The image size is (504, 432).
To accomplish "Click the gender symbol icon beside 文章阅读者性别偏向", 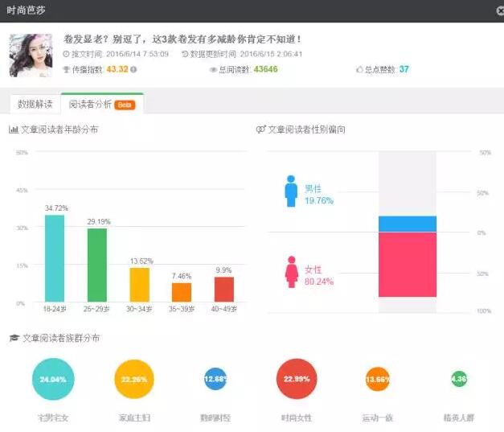I will coord(260,130).
